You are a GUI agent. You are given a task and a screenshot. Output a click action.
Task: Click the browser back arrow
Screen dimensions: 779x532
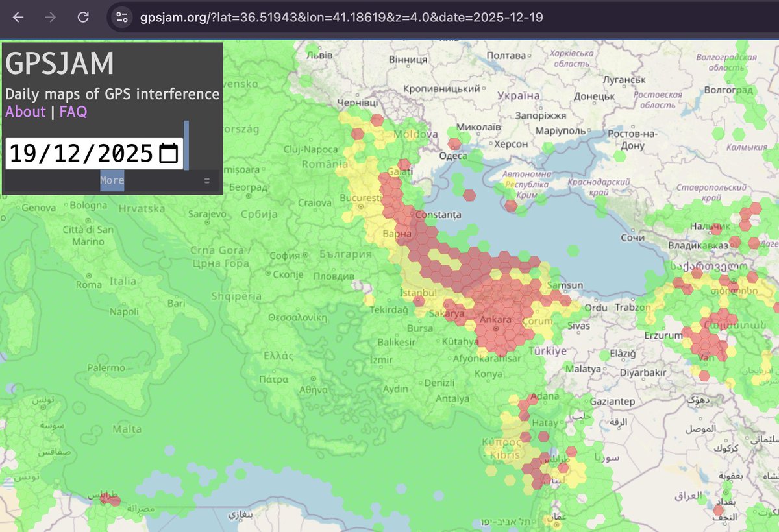(x=19, y=18)
